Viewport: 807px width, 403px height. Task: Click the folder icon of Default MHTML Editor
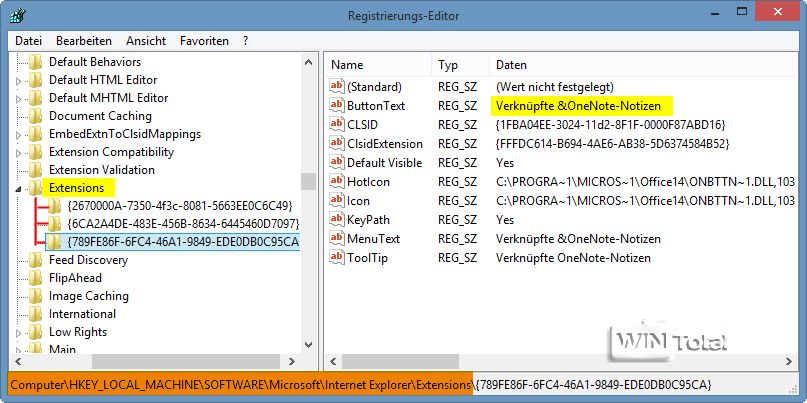click(36, 98)
